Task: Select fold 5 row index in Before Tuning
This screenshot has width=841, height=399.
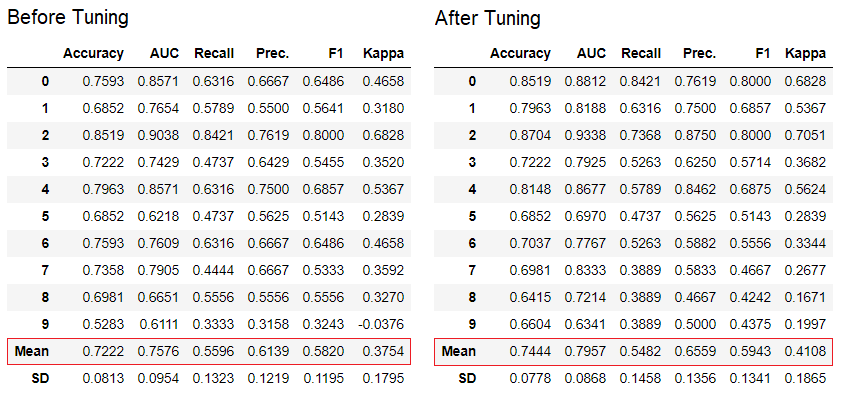Action: (x=45, y=216)
